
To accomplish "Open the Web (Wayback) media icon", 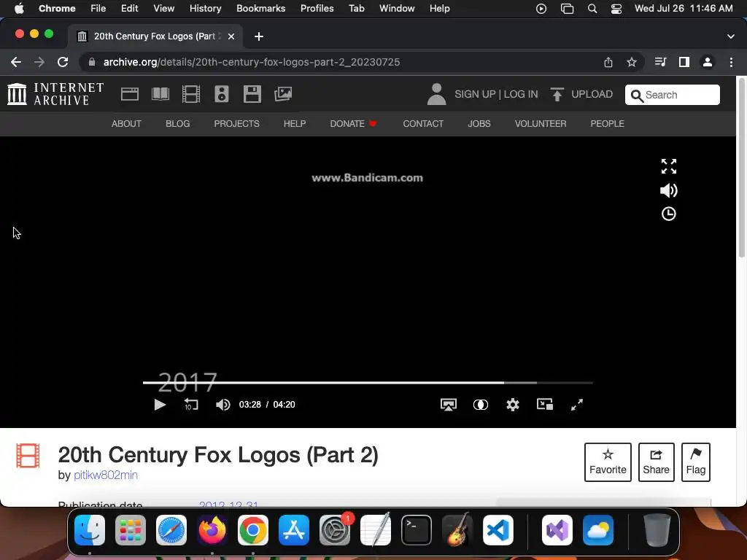I will tap(130, 94).
